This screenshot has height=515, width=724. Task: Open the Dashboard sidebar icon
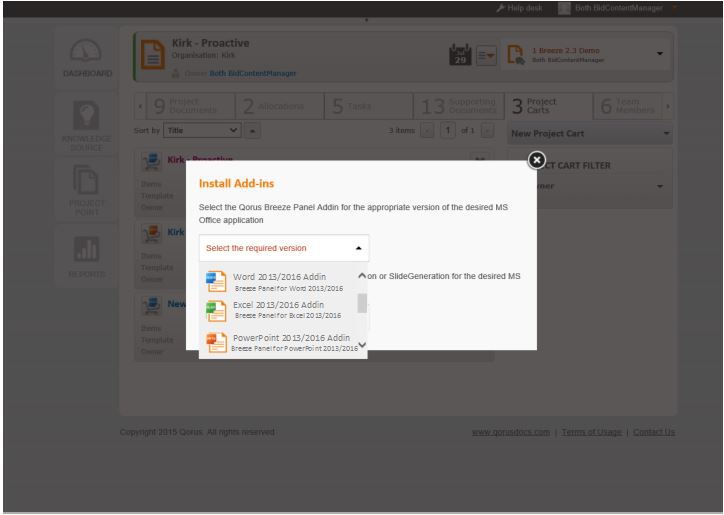(x=86, y=51)
